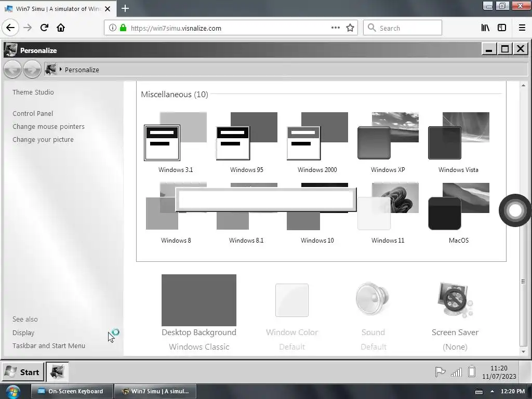Click the battery tray icon
This screenshot has width=532, height=399.
[x=472, y=372]
